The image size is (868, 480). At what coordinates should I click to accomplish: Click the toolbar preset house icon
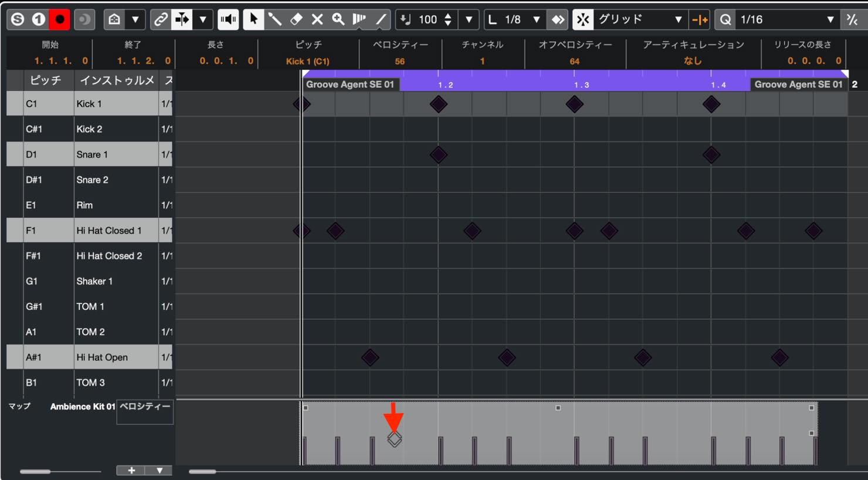114,19
